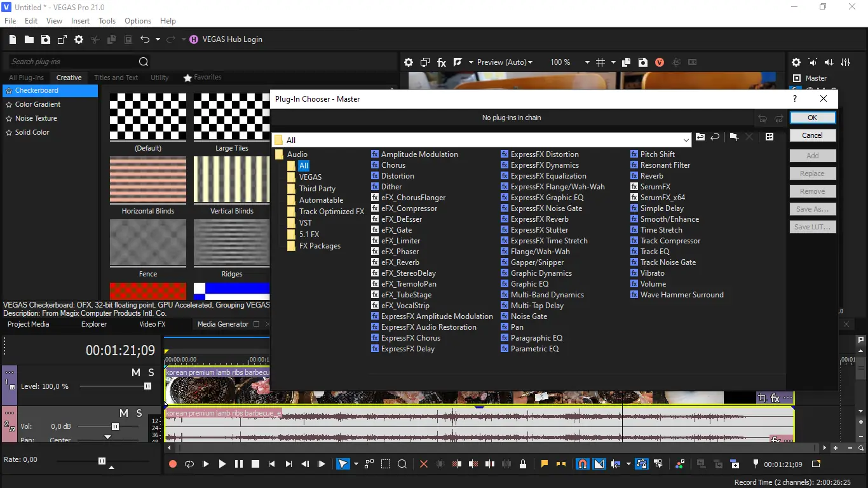Cancel the Plug-In Chooser dialog

tap(812, 135)
